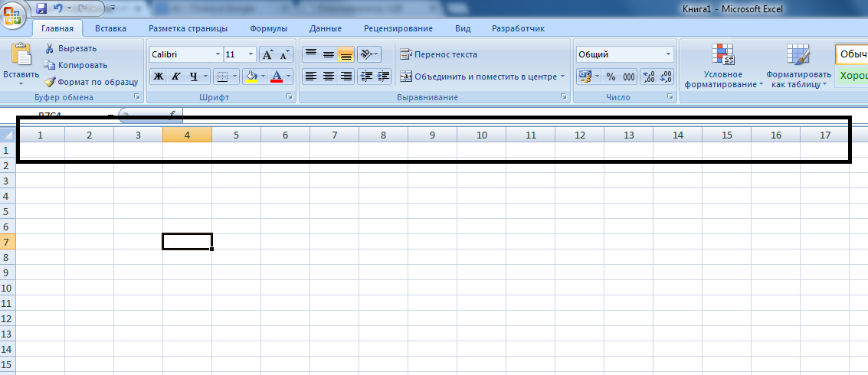Viewport: 868px width, 375px height.
Task: Cut selection with Вырезать
Action: 70,48
